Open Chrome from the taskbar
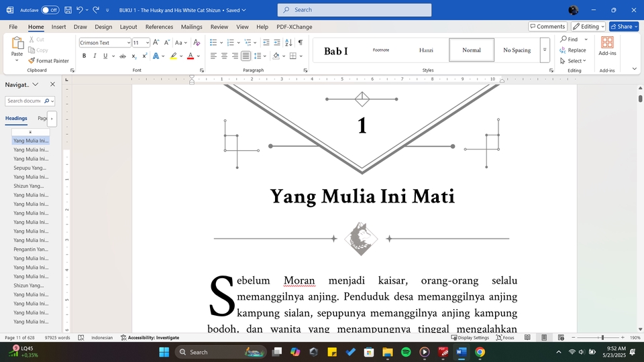The width and height of the screenshot is (644, 362). 480,352
